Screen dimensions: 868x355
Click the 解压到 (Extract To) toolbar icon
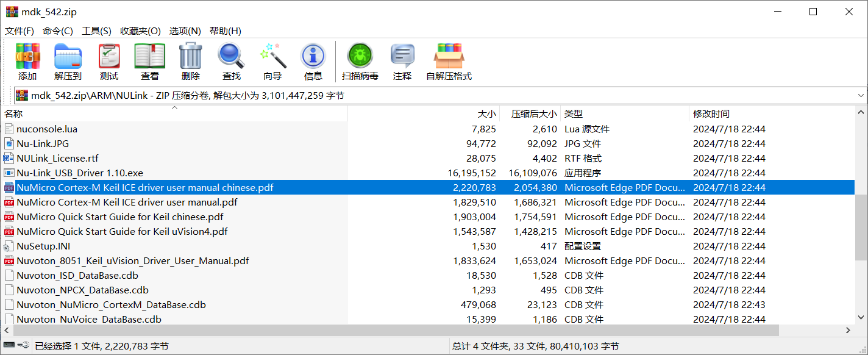pos(68,56)
